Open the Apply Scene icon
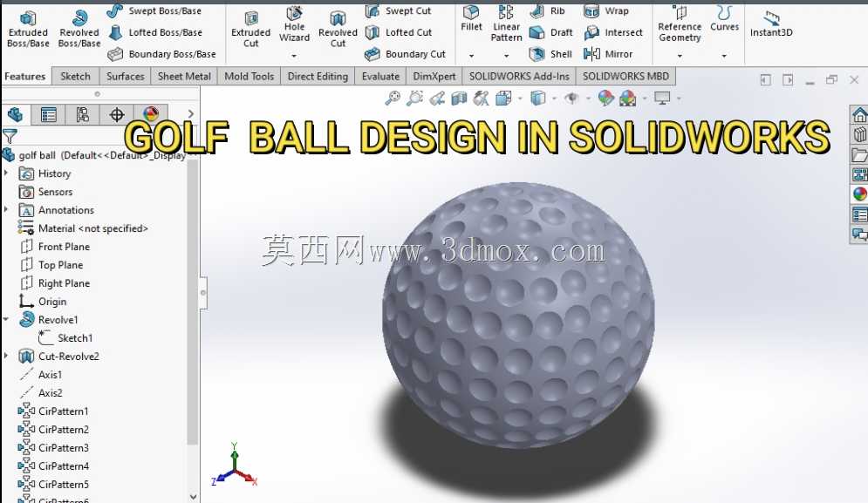The image size is (868, 503). click(628, 99)
